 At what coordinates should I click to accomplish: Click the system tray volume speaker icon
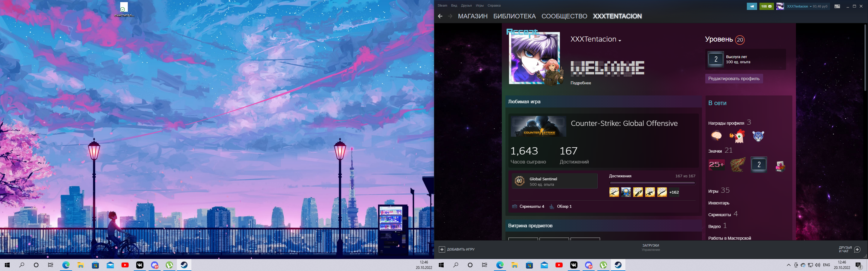tap(818, 265)
